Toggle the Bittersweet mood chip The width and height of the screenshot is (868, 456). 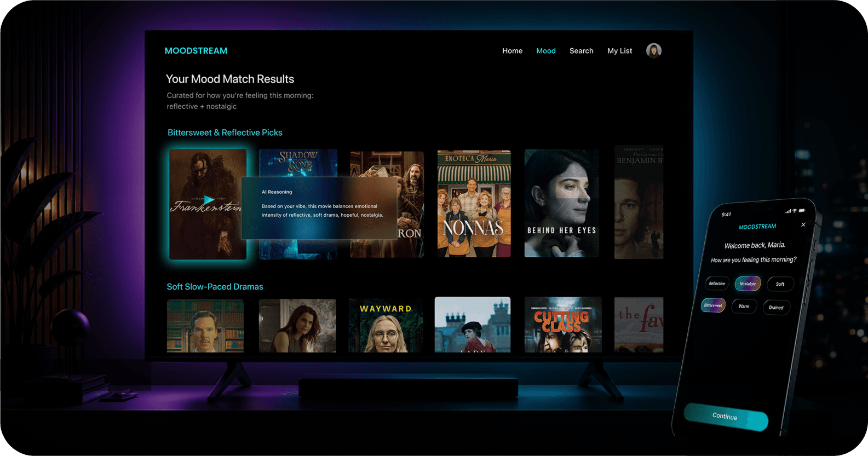(713, 305)
